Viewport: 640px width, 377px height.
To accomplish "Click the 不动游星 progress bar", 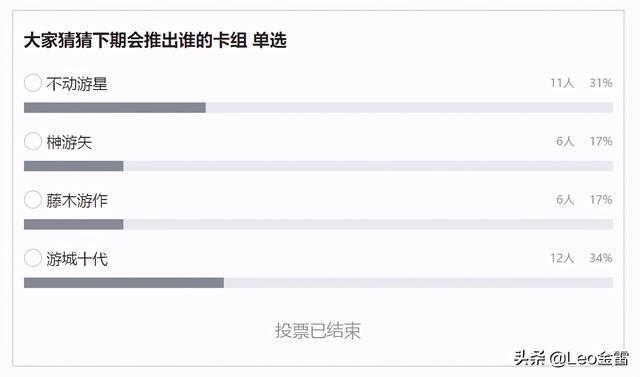I will point(318,108).
